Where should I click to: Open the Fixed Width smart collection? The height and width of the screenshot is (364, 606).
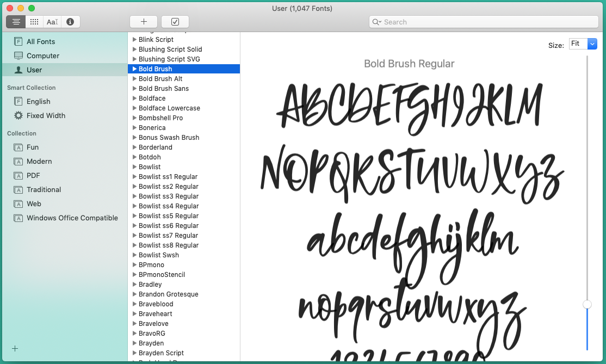click(65, 115)
